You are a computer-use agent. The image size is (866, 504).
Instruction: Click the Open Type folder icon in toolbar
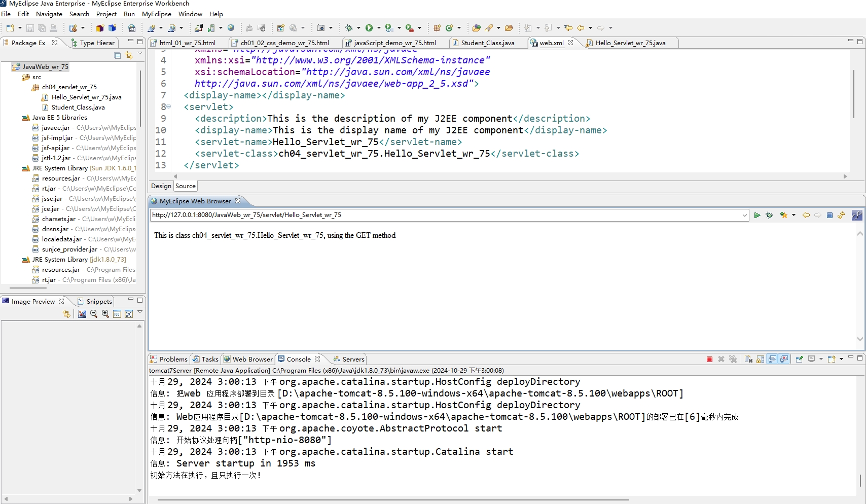[477, 28]
